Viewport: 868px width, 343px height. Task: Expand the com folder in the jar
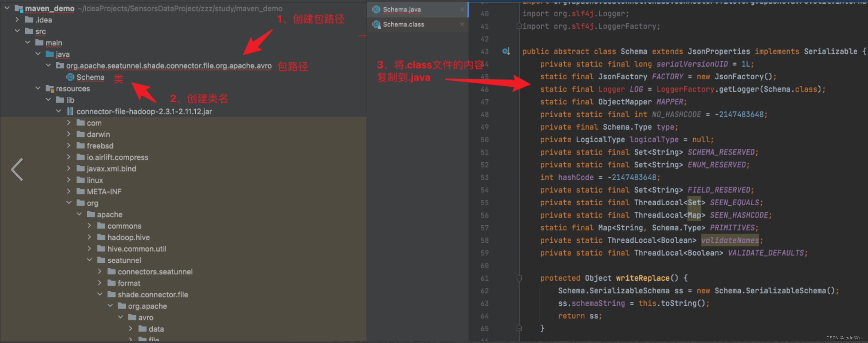coord(69,123)
